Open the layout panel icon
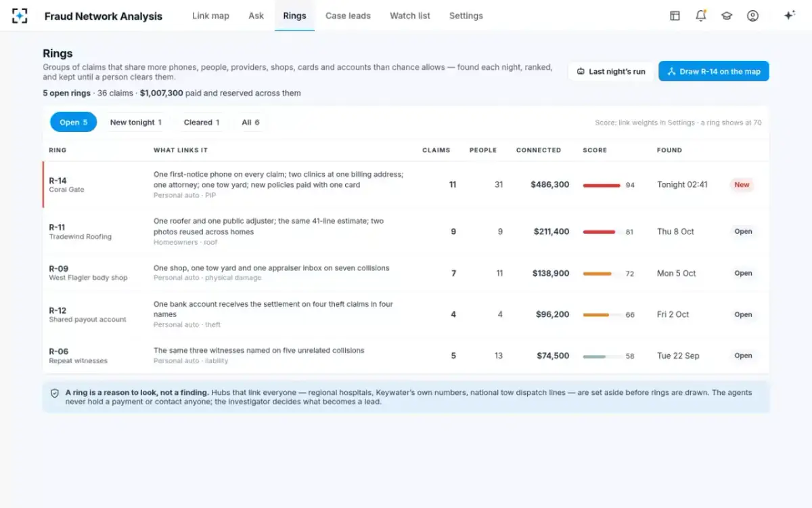Screen dimensions: 812x508 pyautogui.click(x=675, y=16)
